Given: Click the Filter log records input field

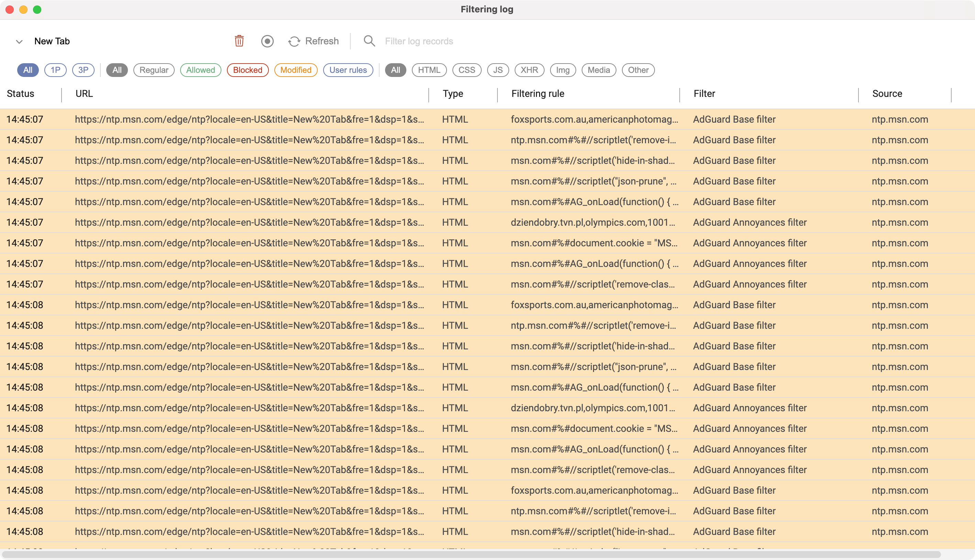Looking at the screenshot, I should pyautogui.click(x=442, y=41).
